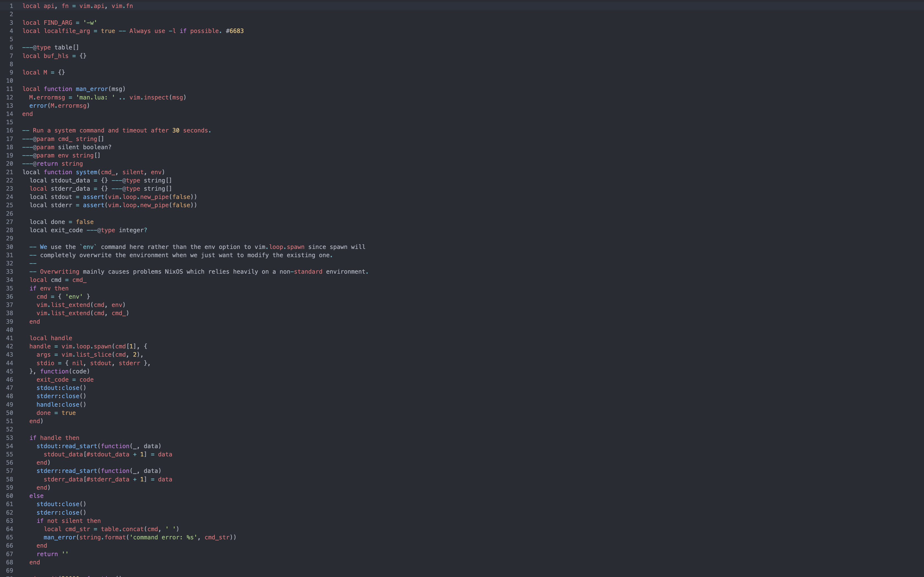Click line number 21 in the gutter
Screen dimensions: 924x577
pos(10,172)
